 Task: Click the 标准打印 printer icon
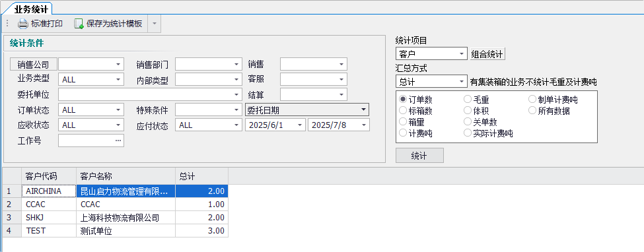pyautogui.click(x=22, y=24)
